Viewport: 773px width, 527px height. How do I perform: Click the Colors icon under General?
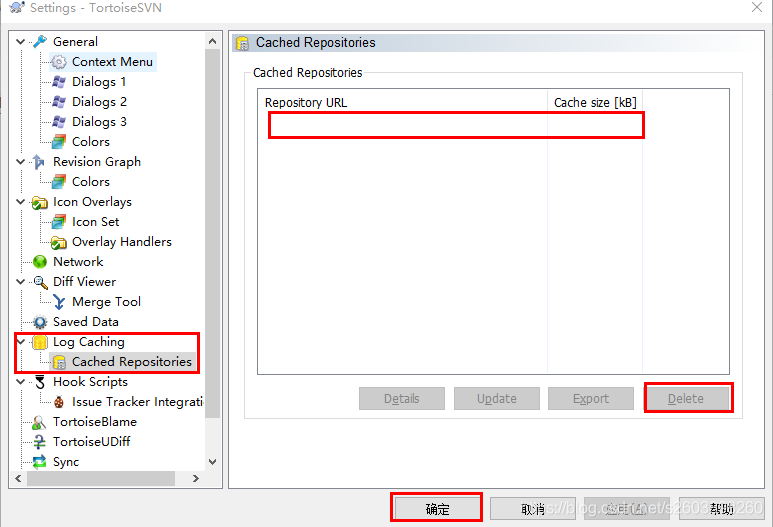coord(59,142)
